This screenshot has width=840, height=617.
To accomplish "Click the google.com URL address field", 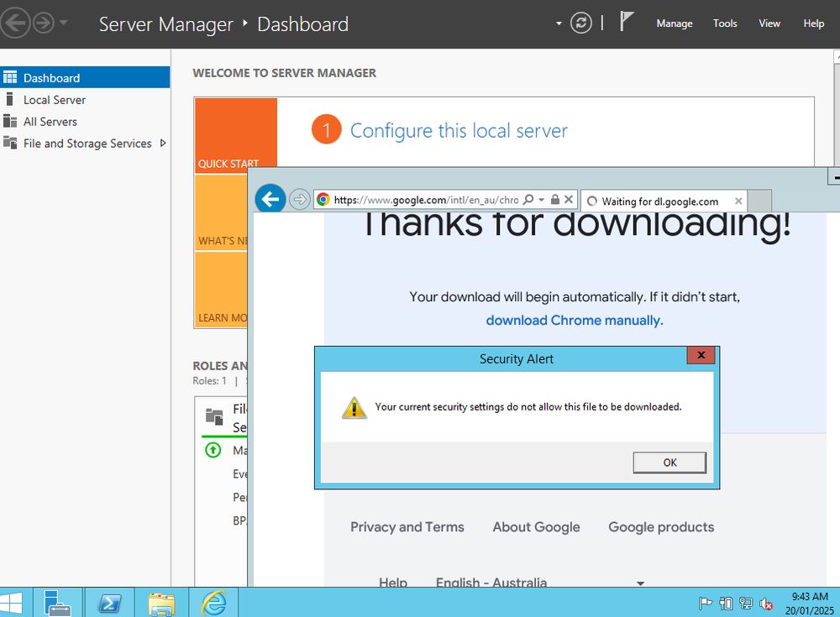I will point(426,200).
